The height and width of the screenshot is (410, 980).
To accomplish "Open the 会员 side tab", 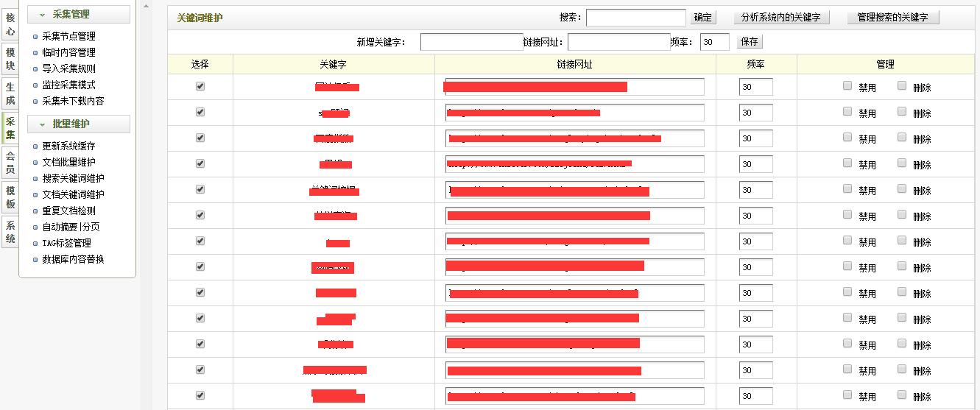I will click(10, 163).
